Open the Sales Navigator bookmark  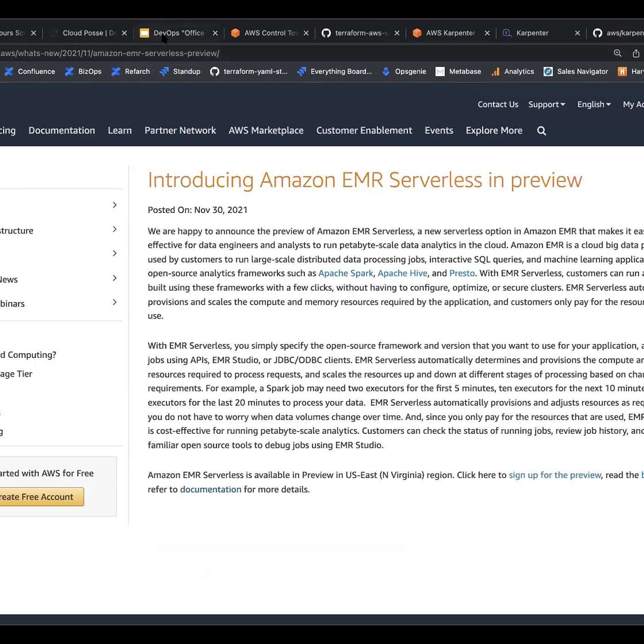point(576,71)
